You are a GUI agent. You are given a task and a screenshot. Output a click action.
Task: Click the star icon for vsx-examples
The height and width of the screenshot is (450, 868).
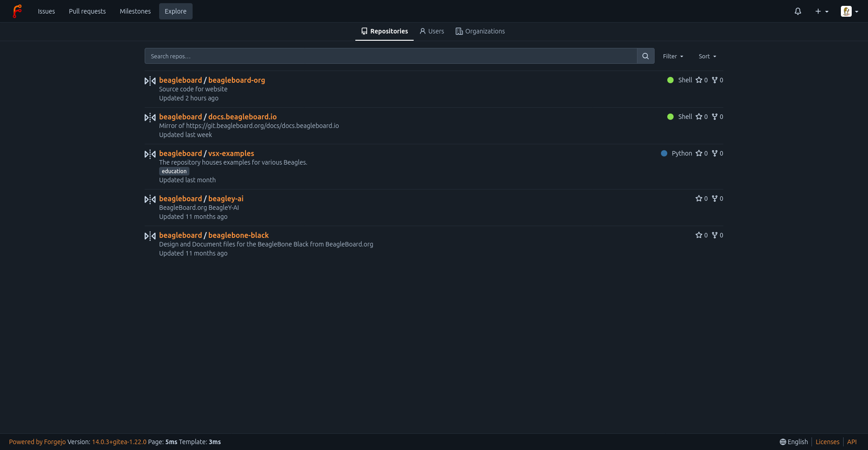(699, 153)
